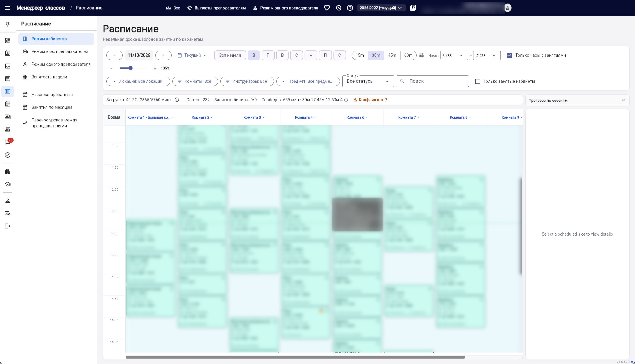Open start hour 08:00 dropdown

454,55
